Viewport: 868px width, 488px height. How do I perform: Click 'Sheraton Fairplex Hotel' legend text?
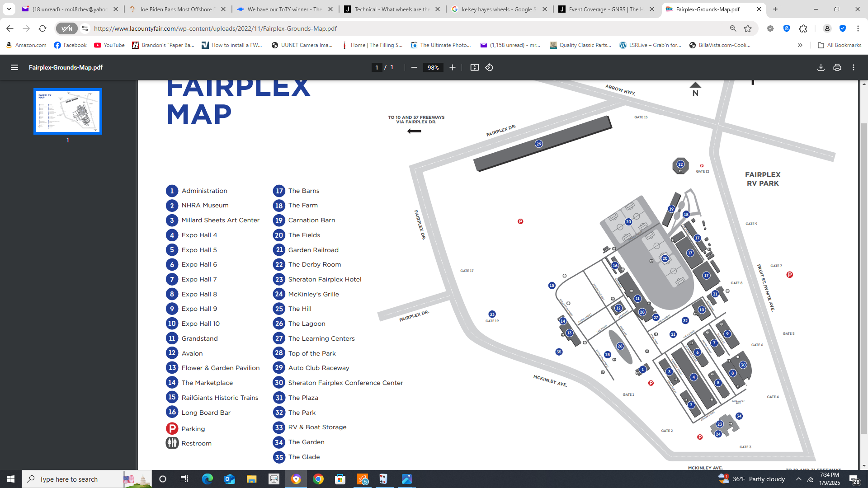325,279
